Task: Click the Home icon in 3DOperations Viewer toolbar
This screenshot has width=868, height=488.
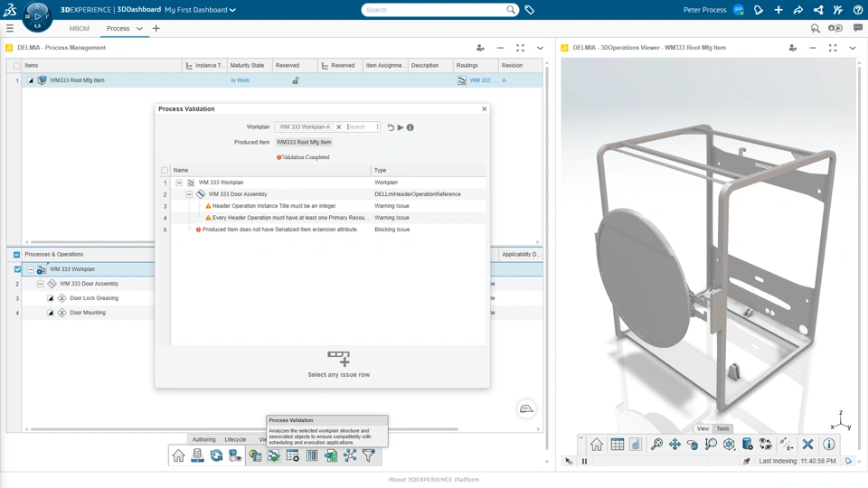Action: click(596, 445)
